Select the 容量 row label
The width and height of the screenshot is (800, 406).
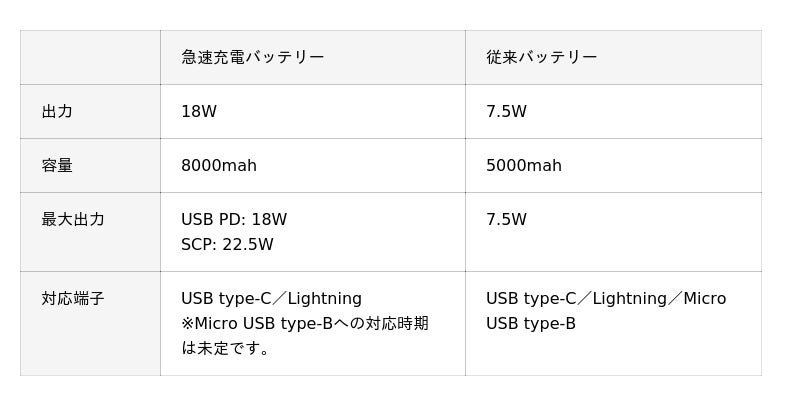[57, 165]
